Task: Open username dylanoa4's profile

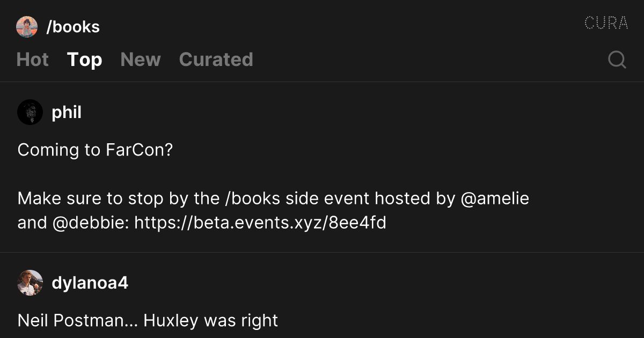Action: [90, 283]
